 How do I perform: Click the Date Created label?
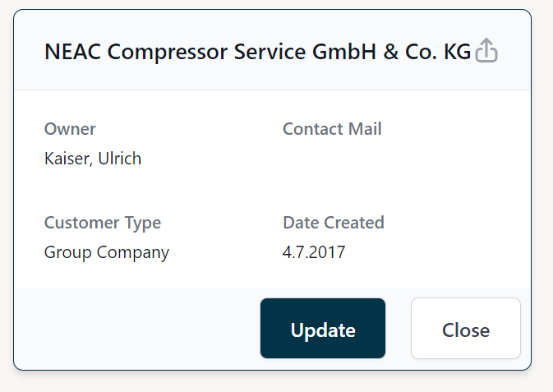334,223
